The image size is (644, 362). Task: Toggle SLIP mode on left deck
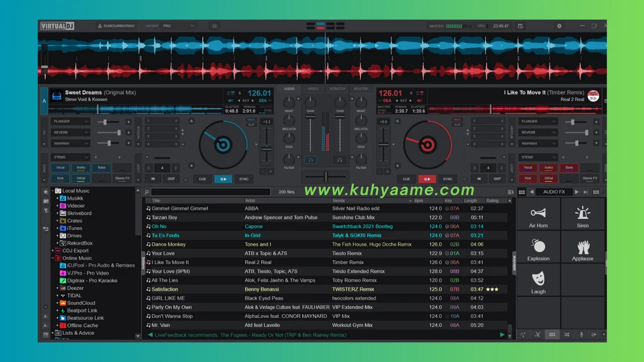(251, 124)
